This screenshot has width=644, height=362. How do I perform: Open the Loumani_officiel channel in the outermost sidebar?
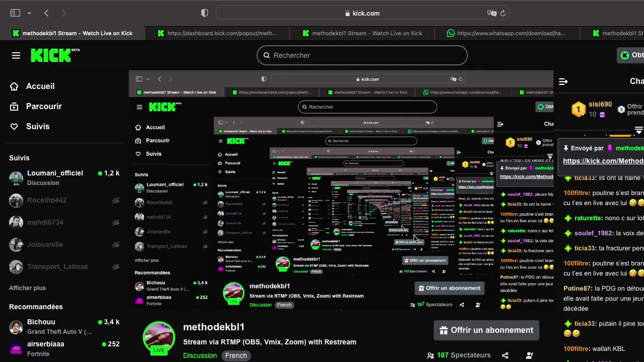(x=64, y=177)
